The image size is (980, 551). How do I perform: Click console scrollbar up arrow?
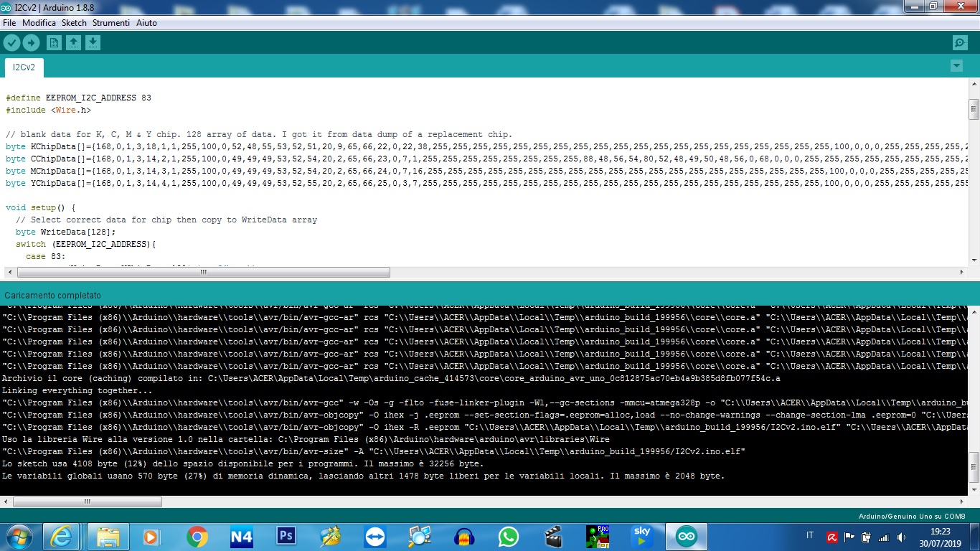coord(974,311)
